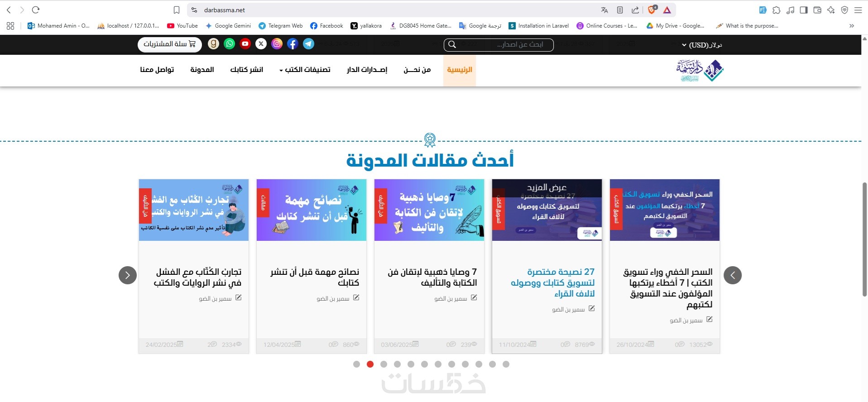Open the YouTube icon in site header
This screenshot has height=402, width=868.
click(245, 44)
